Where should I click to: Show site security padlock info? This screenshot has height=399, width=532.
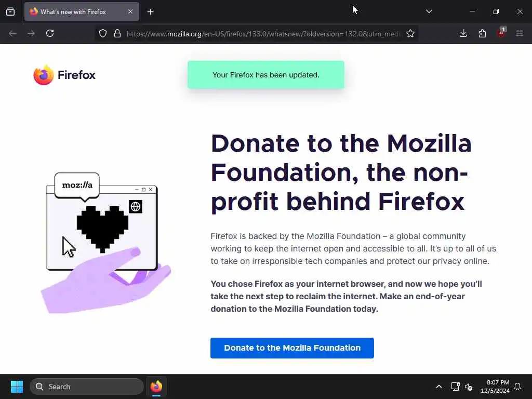click(117, 33)
